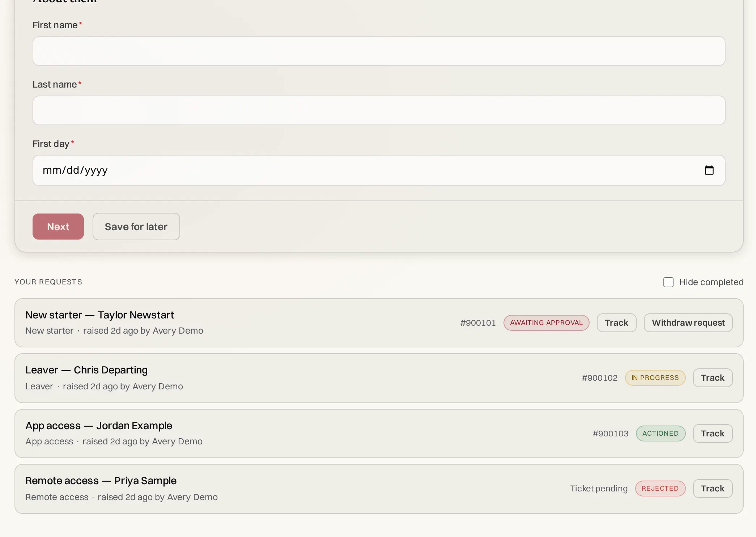756x537 pixels.
Task: Focus the First name input field
Action: [x=379, y=51]
